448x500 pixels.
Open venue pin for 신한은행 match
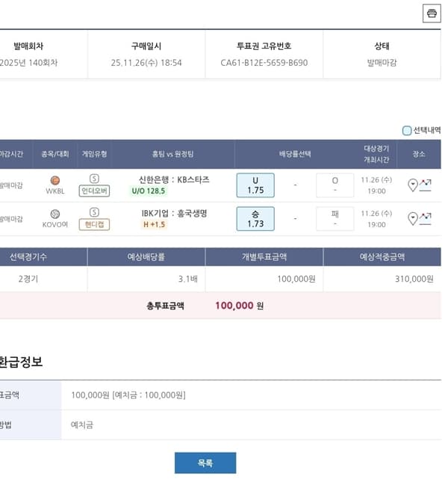[413, 185]
